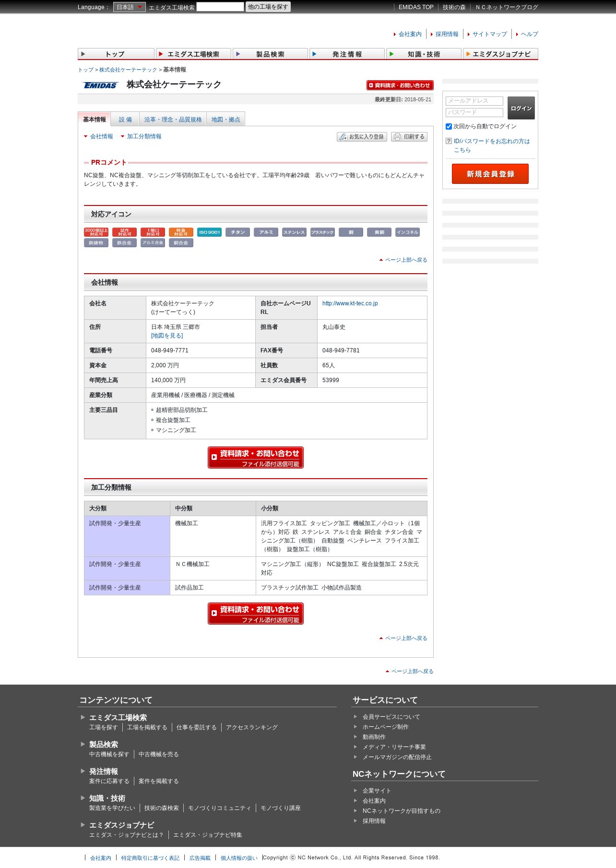Focus the エミダス工場検索 search field
This screenshot has width=616, height=868.
coord(220,7)
